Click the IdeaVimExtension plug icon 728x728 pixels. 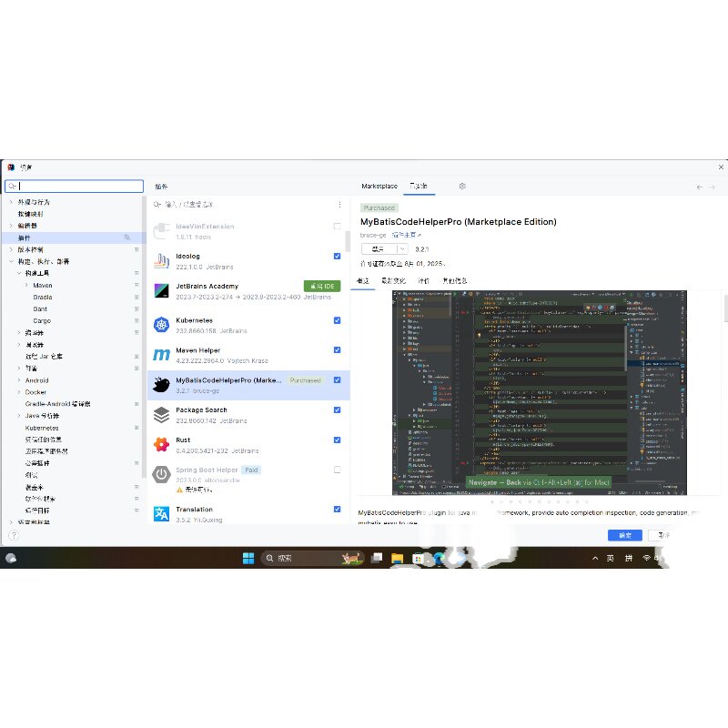[161, 231]
